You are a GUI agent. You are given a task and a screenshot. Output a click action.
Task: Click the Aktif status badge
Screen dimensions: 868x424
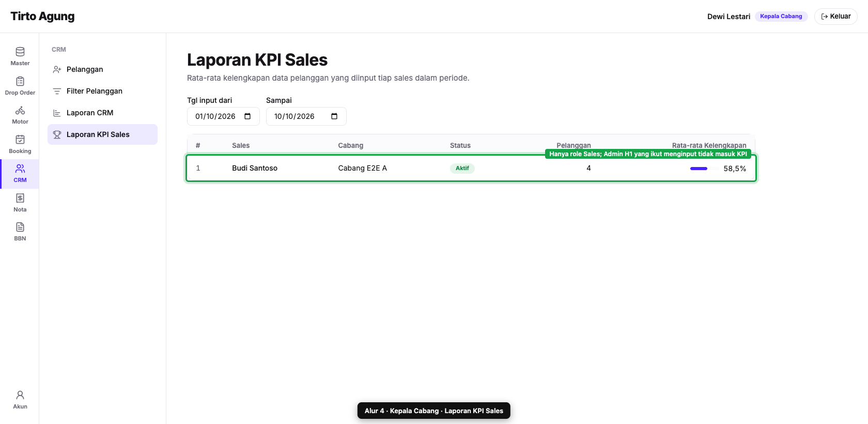(462, 168)
